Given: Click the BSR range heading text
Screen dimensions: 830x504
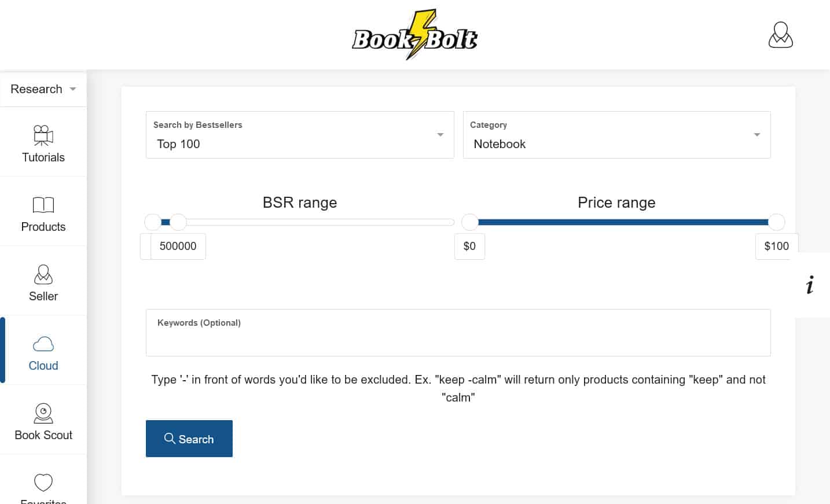Looking at the screenshot, I should point(300,203).
